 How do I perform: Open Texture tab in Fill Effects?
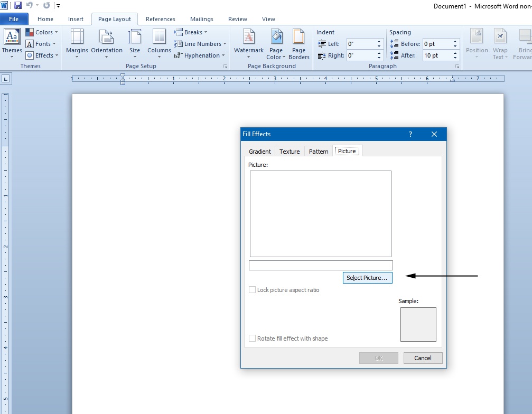coord(290,151)
